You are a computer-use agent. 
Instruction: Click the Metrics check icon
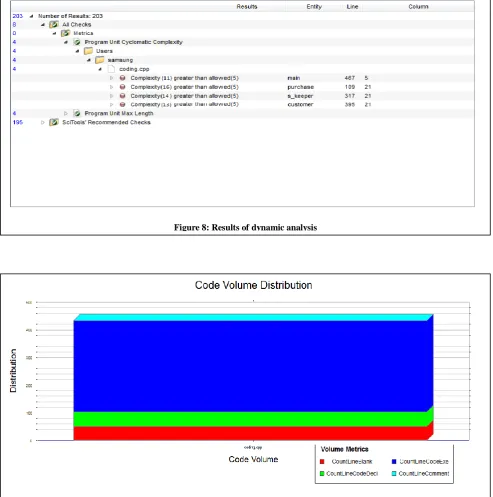point(65,33)
